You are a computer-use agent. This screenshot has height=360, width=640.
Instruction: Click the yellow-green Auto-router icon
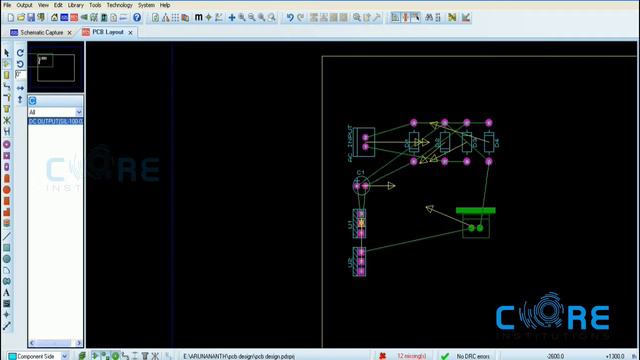(452, 18)
